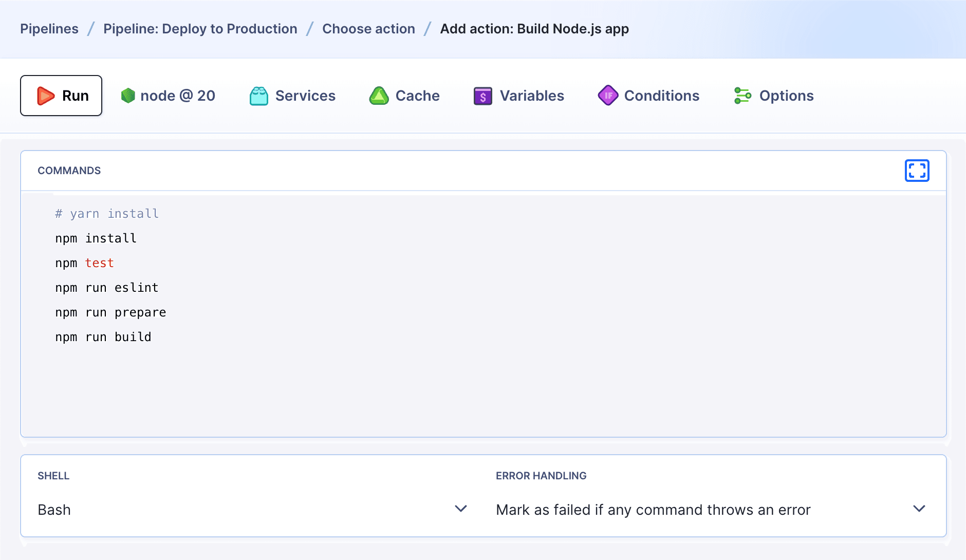Click the chevron next to Bash

pyautogui.click(x=461, y=509)
